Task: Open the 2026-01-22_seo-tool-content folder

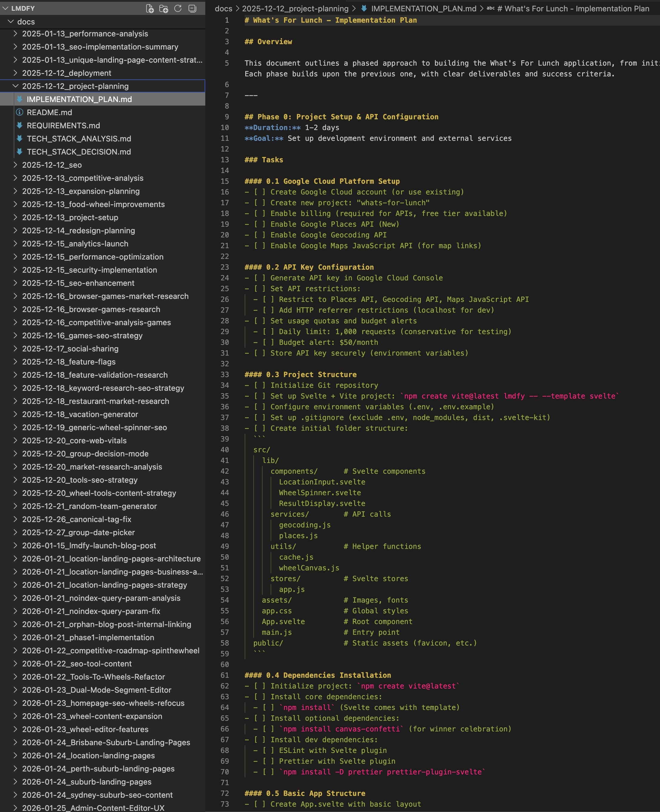Action: [77, 663]
